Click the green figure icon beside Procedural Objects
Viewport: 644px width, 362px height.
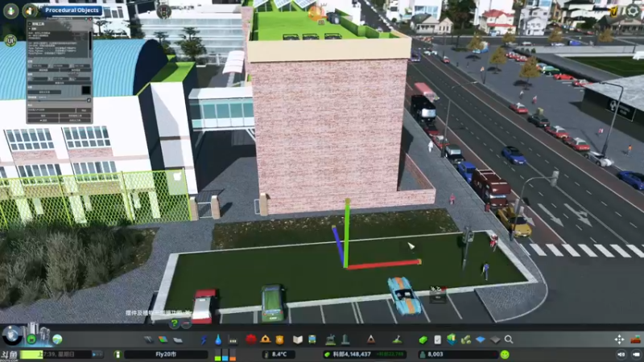(10, 10)
